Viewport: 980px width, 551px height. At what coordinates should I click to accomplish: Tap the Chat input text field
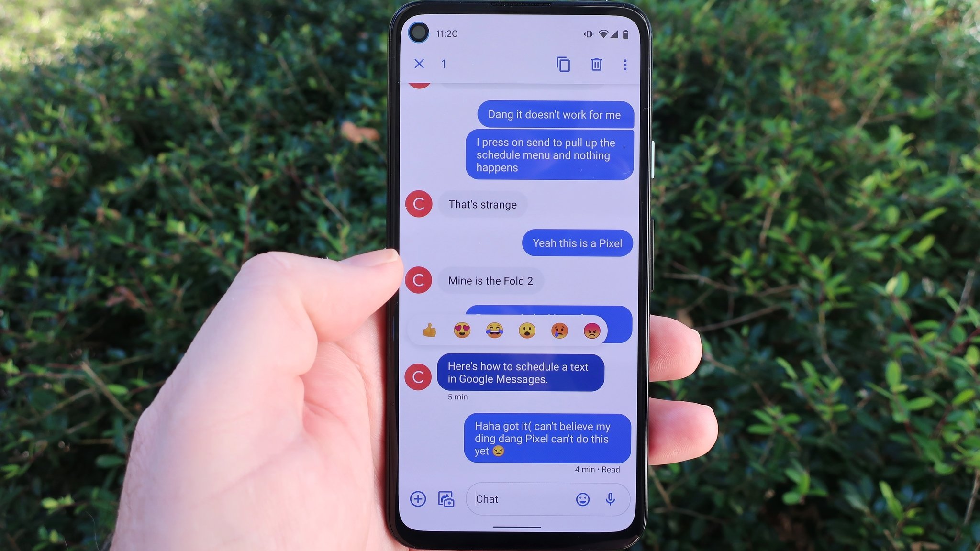click(525, 498)
